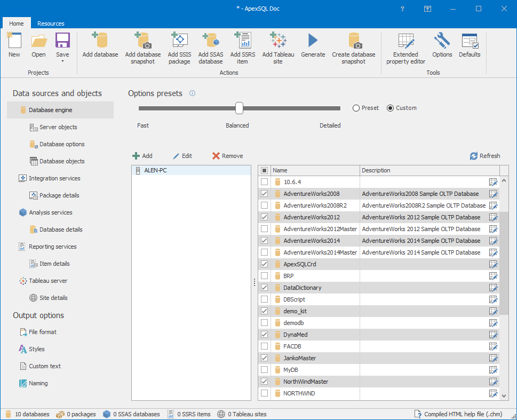
Task: Click the database list scroll-up arrow
Action: click(x=504, y=180)
